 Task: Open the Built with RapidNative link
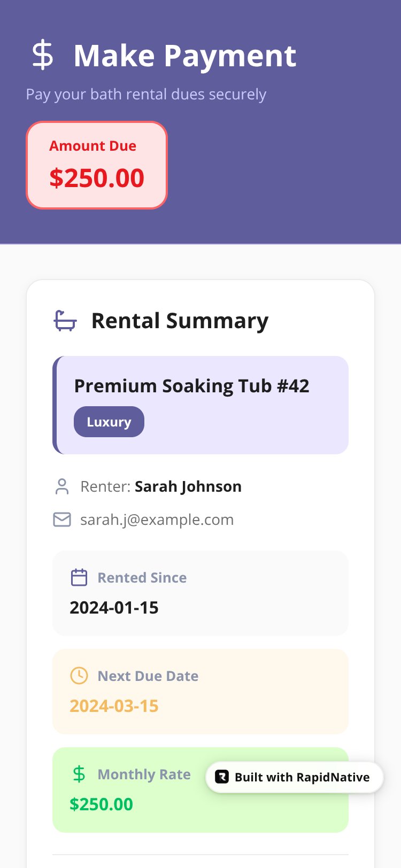[295, 777]
